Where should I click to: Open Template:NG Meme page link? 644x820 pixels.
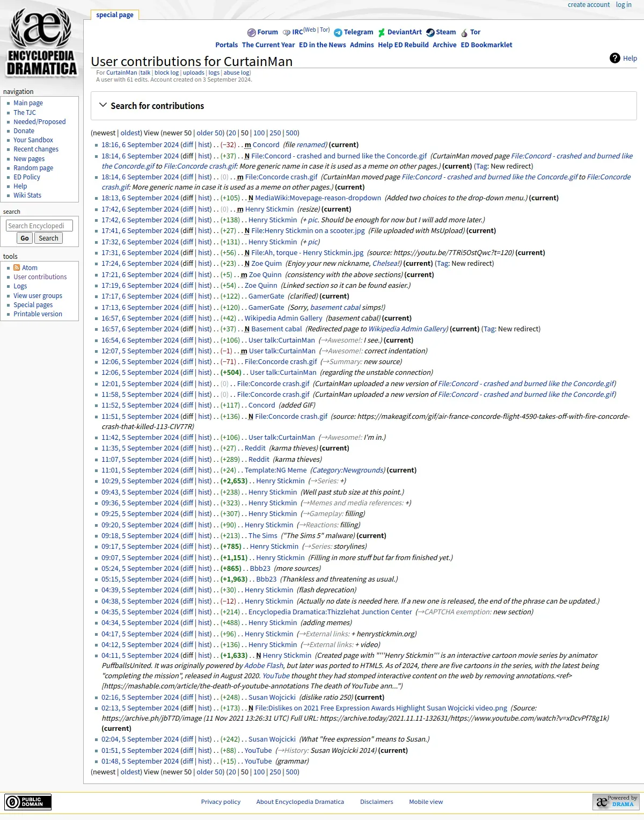pos(276,470)
